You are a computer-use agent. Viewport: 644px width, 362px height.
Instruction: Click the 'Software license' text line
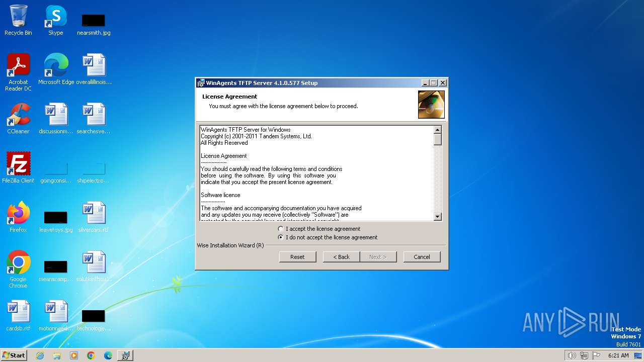[x=220, y=195]
